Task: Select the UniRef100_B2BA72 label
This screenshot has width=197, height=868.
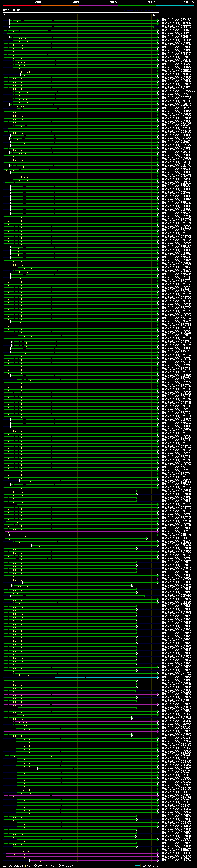Action: (177, 850)
